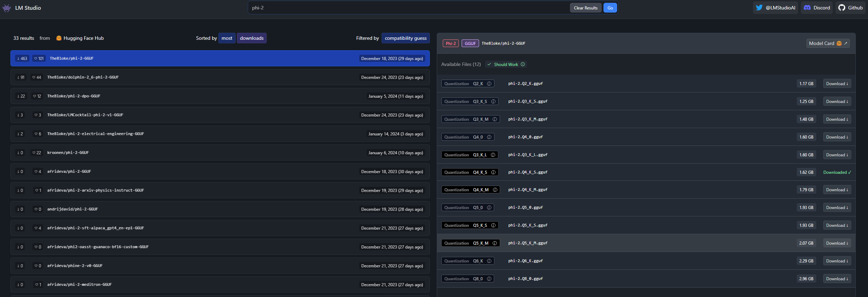
Task: Select TheBloke/phi-2-electrical-engineering-GGUF result
Action: tap(220, 134)
